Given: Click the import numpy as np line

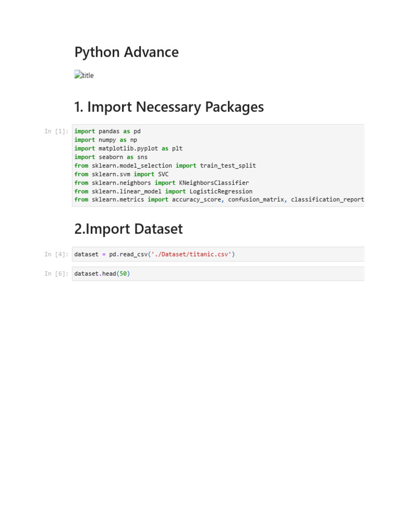Looking at the screenshot, I should [105, 140].
